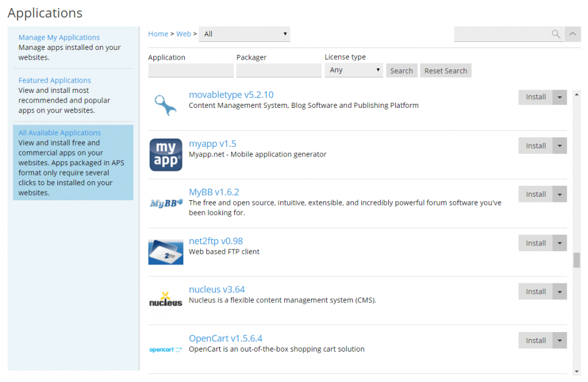
Task: Click the application list scrollbar thumb
Action: point(577,260)
